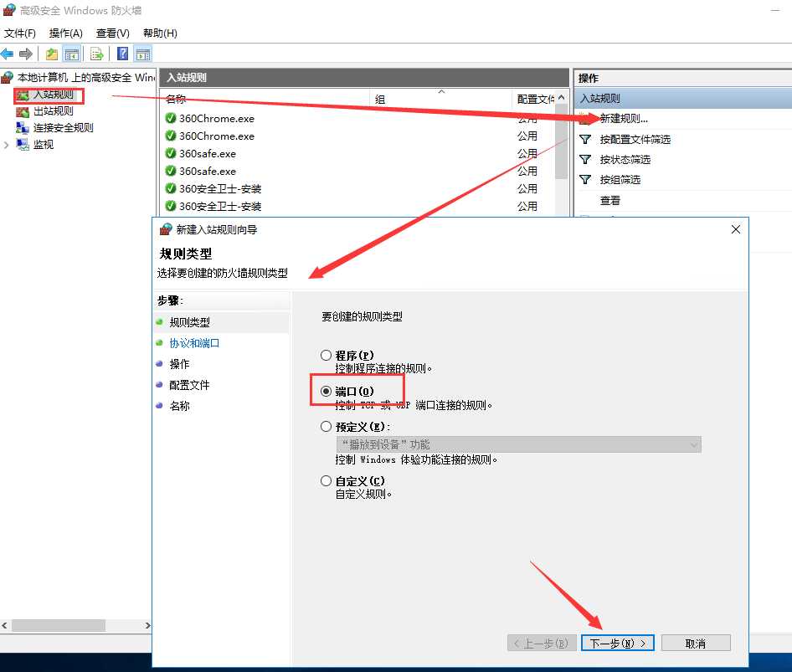
Task: Click the back arrow toolbar icon
Action: coord(8,54)
